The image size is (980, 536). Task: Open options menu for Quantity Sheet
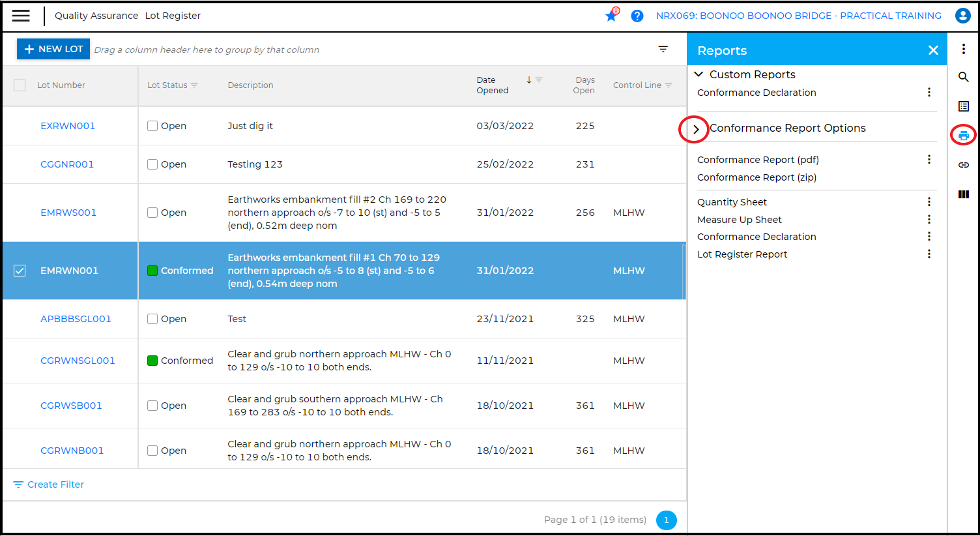coord(929,202)
